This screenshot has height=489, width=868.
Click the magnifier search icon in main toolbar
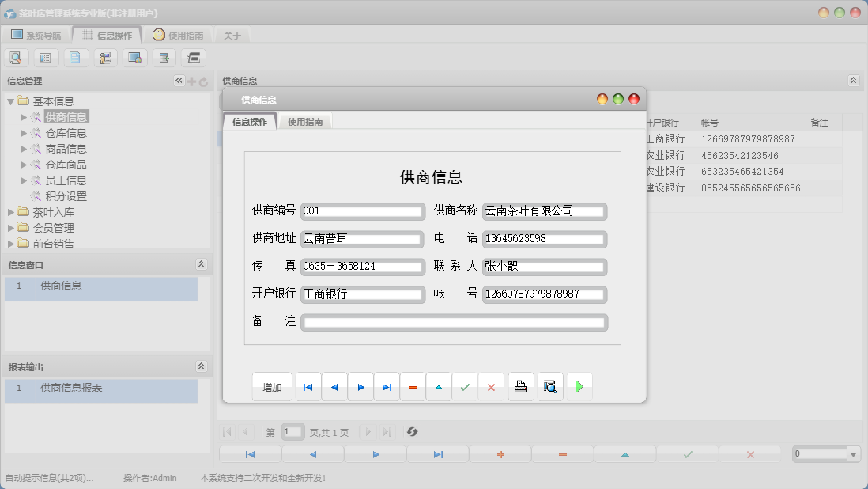[17, 57]
